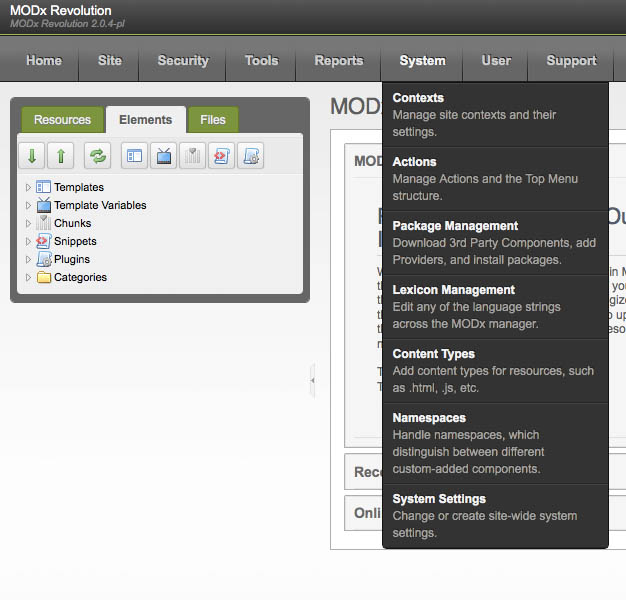Viewport: 626px width, 600px height.
Task: Expand the Categories tree node
Action: point(28,277)
